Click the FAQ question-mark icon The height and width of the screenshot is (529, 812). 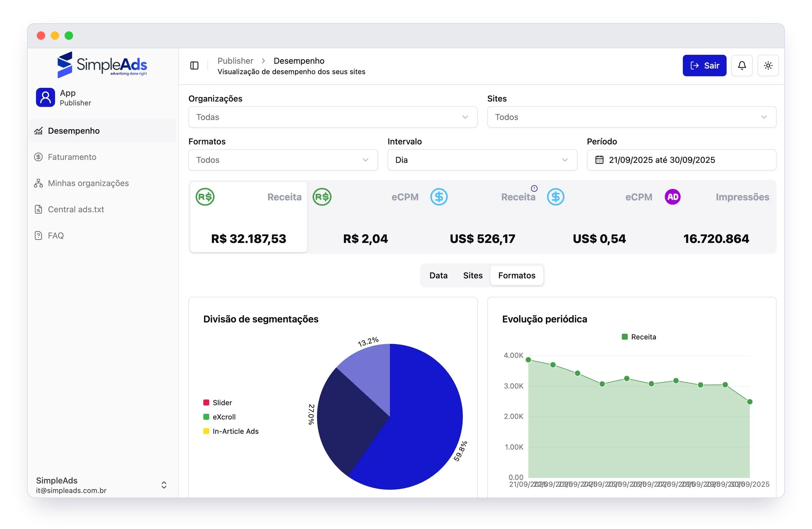38,235
